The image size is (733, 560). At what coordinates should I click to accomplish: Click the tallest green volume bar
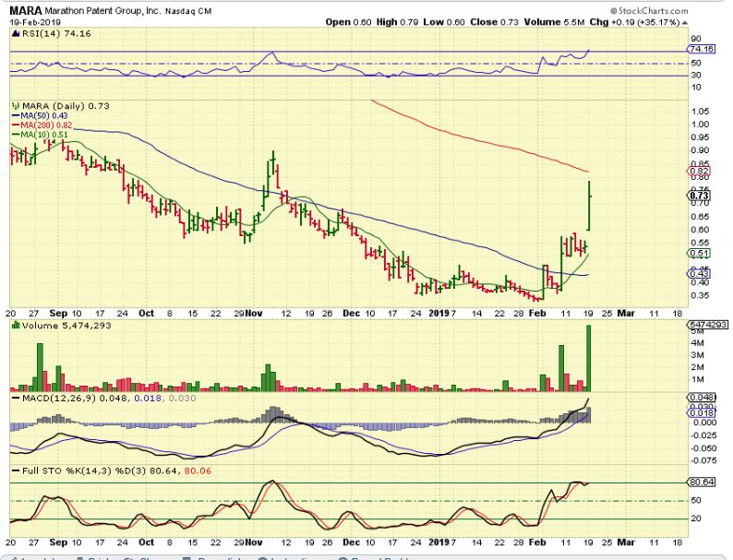pos(589,358)
